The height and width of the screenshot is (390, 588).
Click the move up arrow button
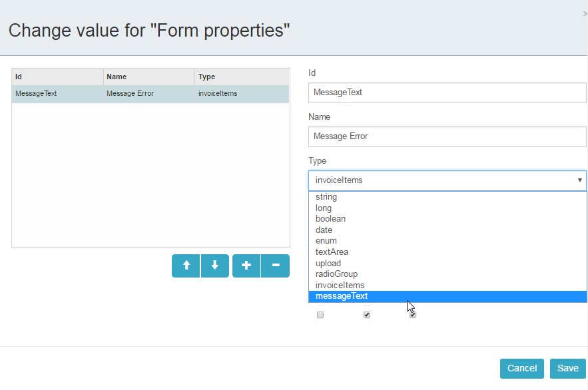[186, 266]
